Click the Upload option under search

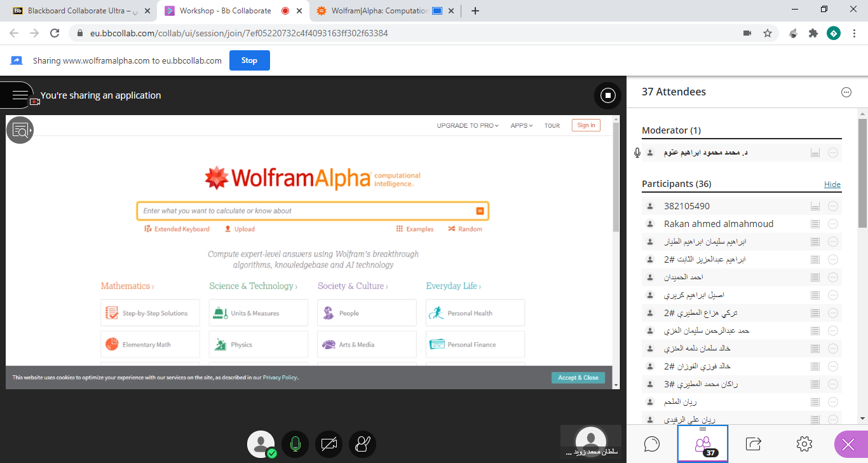[x=240, y=229]
